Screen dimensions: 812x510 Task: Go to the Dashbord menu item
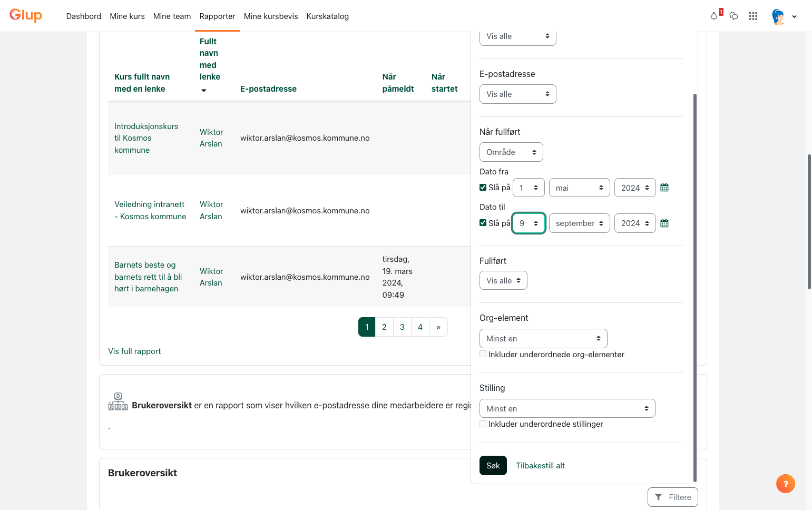coord(84,16)
